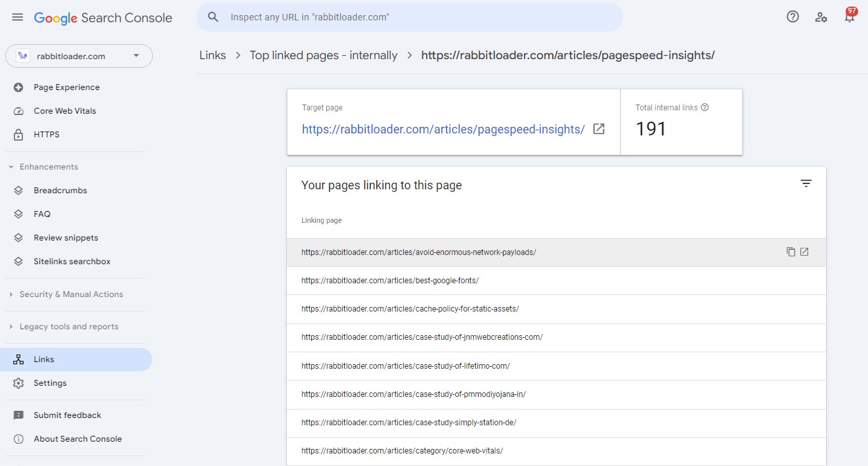The image size is (868, 466).
Task: Open the Breadcrumbs enhancement report
Action: pos(60,191)
